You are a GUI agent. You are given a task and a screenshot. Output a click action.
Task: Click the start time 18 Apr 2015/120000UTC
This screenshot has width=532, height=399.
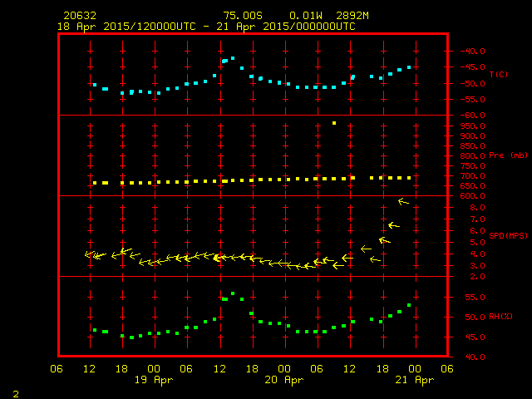[126, 27]
